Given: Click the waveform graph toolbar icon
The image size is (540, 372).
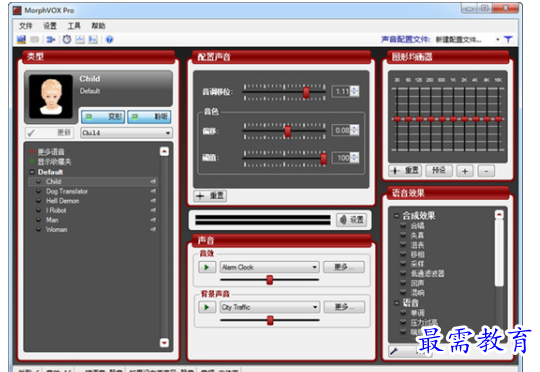Looking at the screenshot, I should [80, 40].
